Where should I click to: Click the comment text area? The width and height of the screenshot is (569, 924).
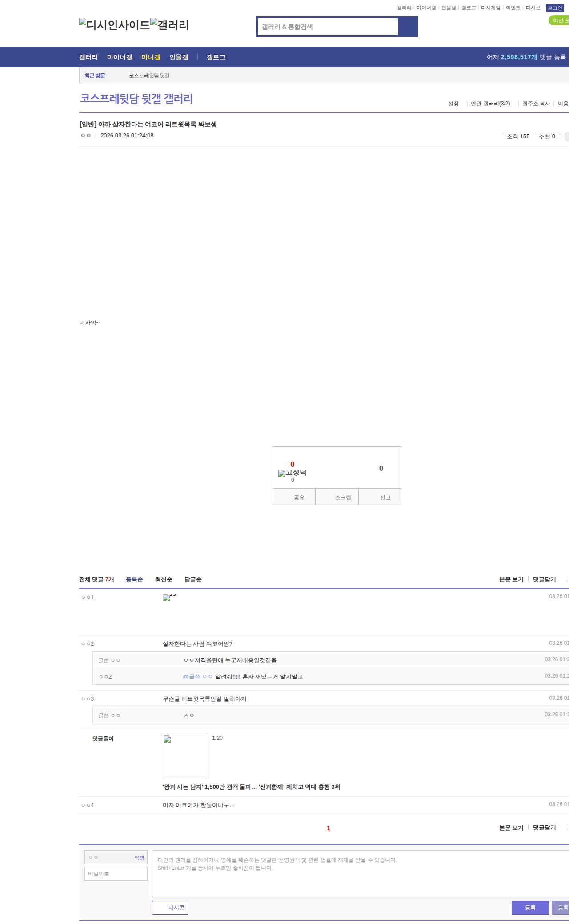pyautogui.click(x=361, y=874)
